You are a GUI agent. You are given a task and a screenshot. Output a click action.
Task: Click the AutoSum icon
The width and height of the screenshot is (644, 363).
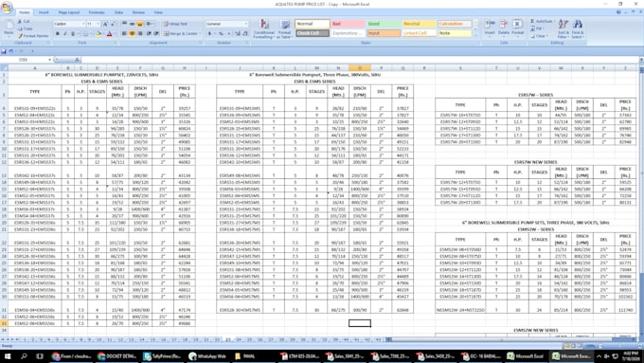(541, 21)
